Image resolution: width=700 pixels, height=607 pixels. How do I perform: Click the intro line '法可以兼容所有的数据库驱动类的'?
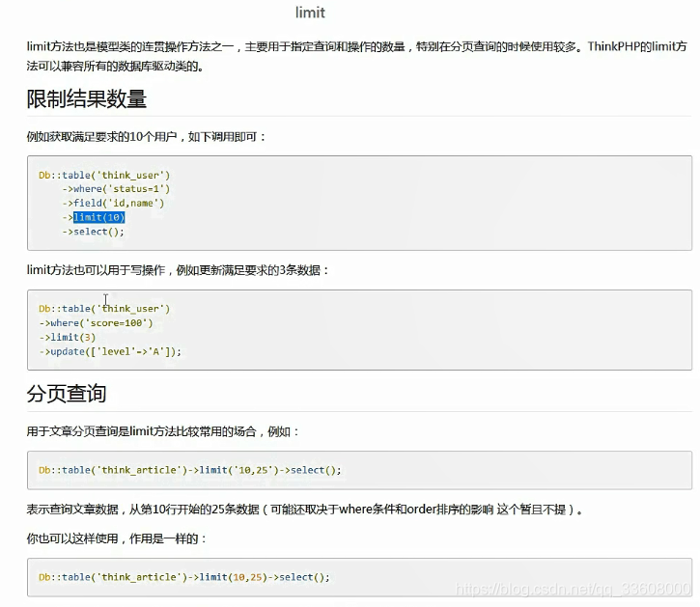tap(115, 67)
